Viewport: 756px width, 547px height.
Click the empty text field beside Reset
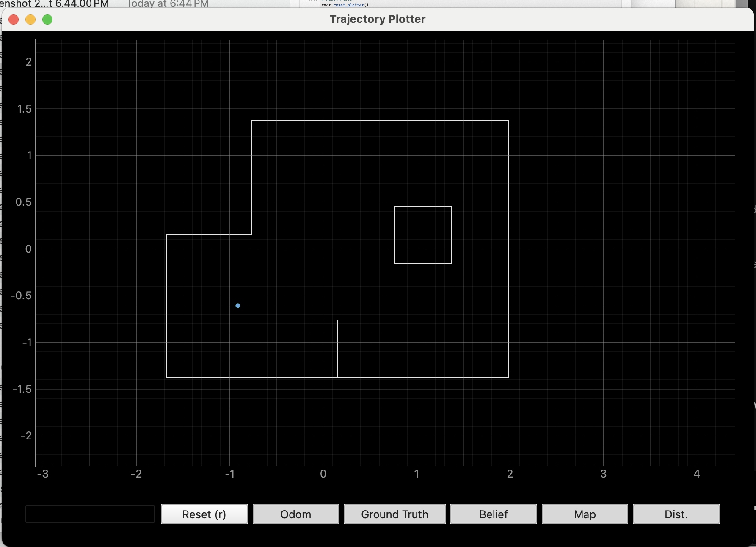click(90, 514)
